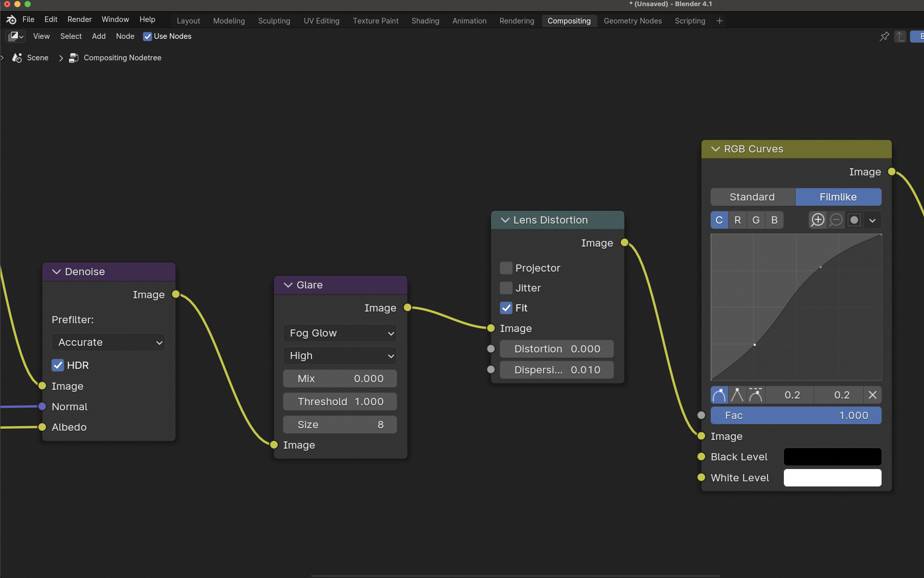
Task: Collapse the Glare node
Action: [288, 285]
